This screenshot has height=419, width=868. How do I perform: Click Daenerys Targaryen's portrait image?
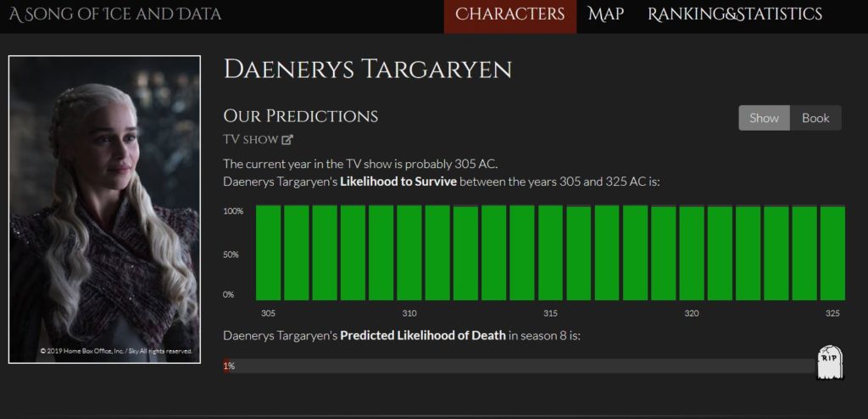(x=104, y=209)
